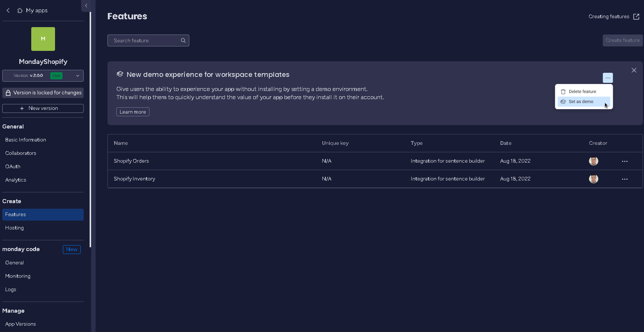
Task: Open App Versions page
Action: (x=20, y=324)
